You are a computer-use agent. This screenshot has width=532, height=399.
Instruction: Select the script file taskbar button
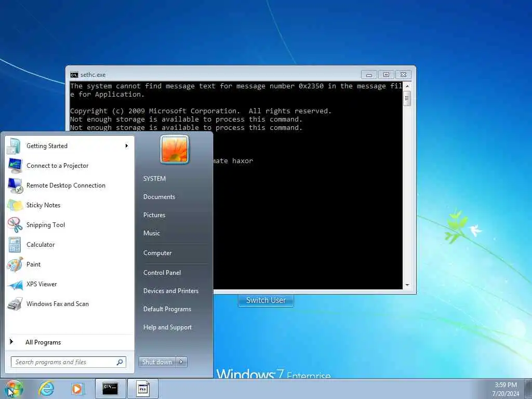(x=143, y=389)
